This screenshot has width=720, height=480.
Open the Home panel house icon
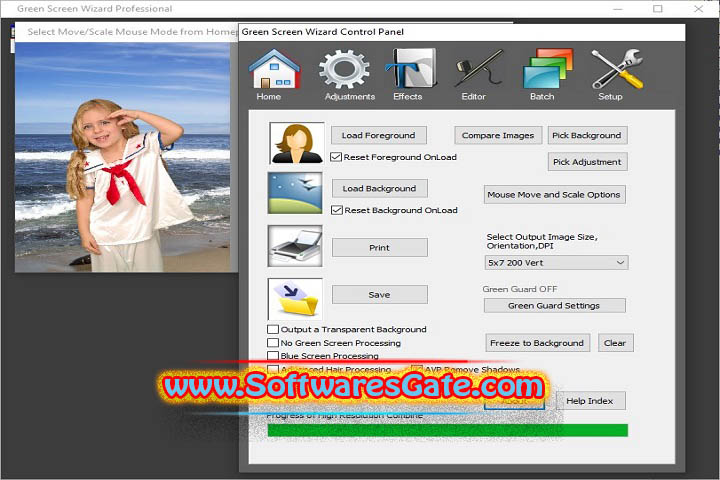274,69
